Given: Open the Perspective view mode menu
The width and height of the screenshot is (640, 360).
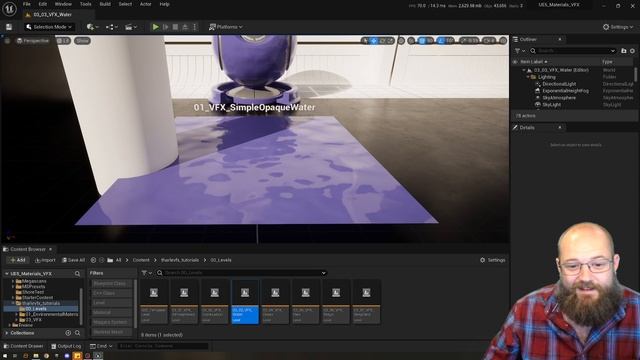Looking at the screenshot, I should [x=33, y=41].
